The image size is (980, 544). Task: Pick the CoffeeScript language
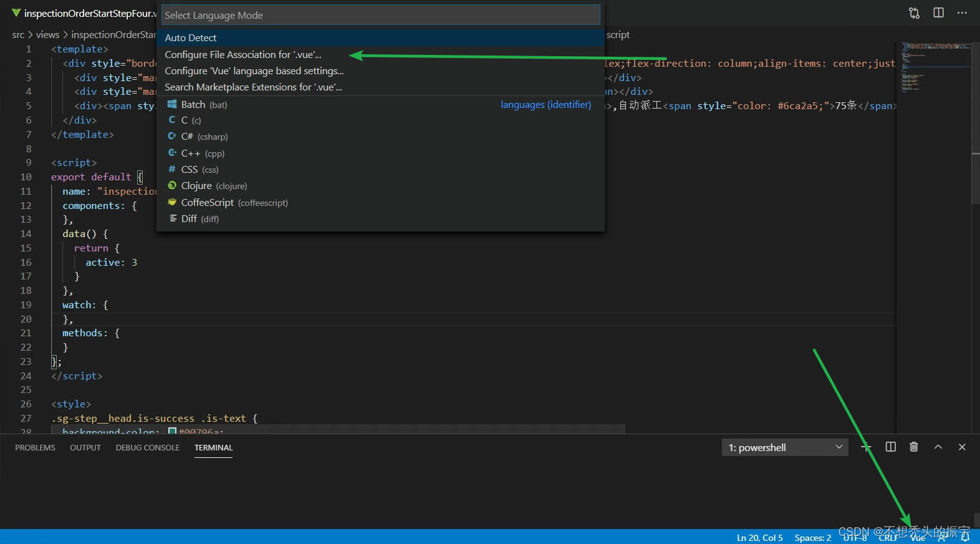pos(381,203)
